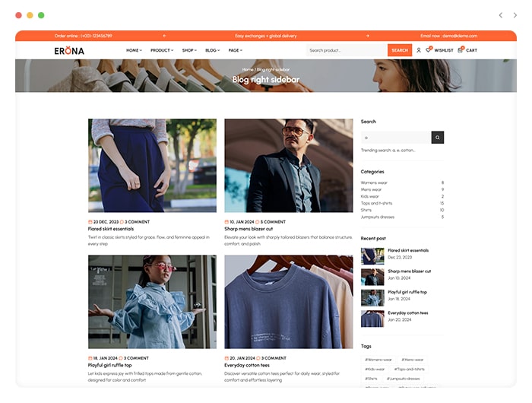Expand the Home menu dropdown
The image size is (532, 403).
[x=134, y=50]
